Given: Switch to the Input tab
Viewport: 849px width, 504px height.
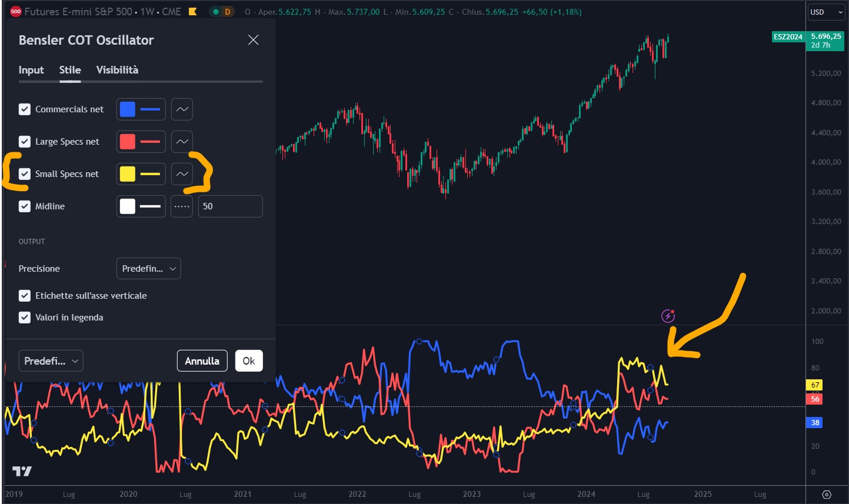Looking at the screenshot, I should coord(31,70).
